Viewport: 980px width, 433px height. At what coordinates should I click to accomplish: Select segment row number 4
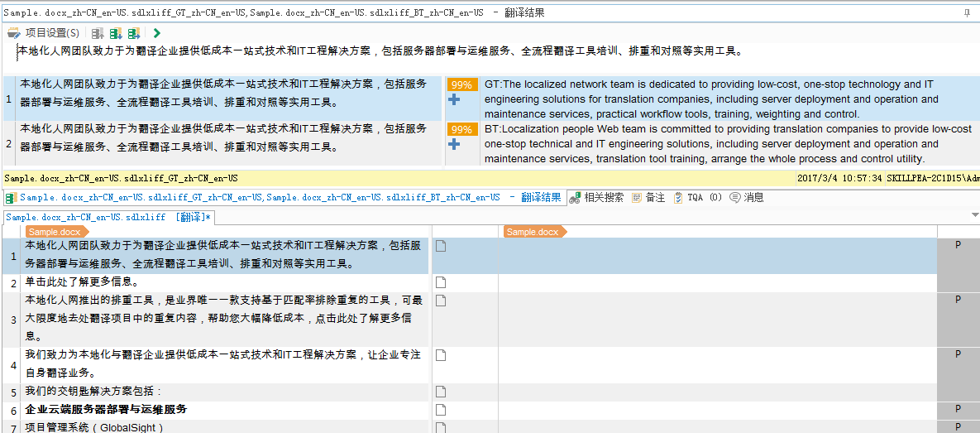click(x=12, y=364)
